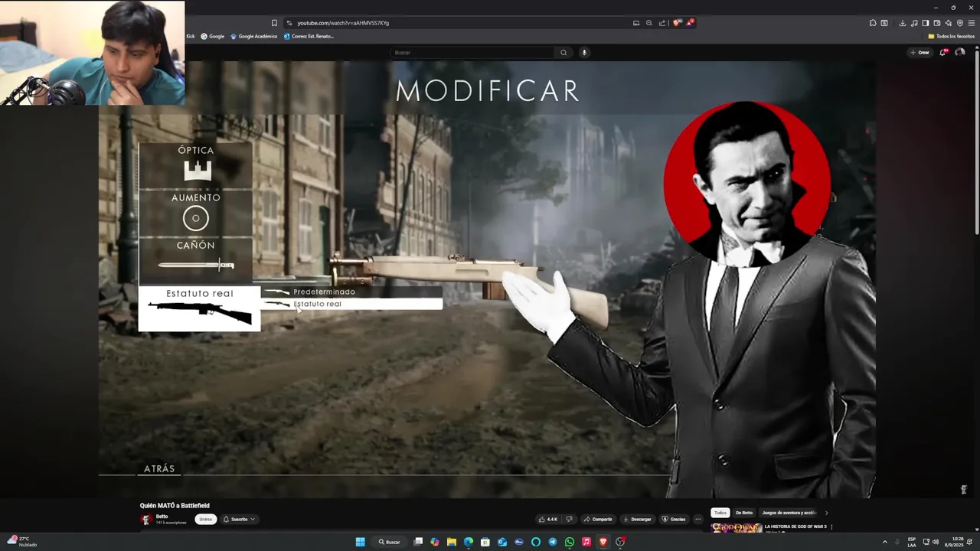The image size is (980, 551).
Task: Toggle the browser sidebar panel icon
Action: click(926, 23)
